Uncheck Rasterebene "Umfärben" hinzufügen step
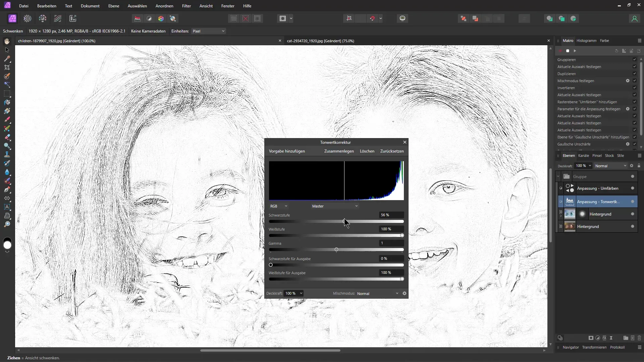The image size is (644, 362). [634, 102]
